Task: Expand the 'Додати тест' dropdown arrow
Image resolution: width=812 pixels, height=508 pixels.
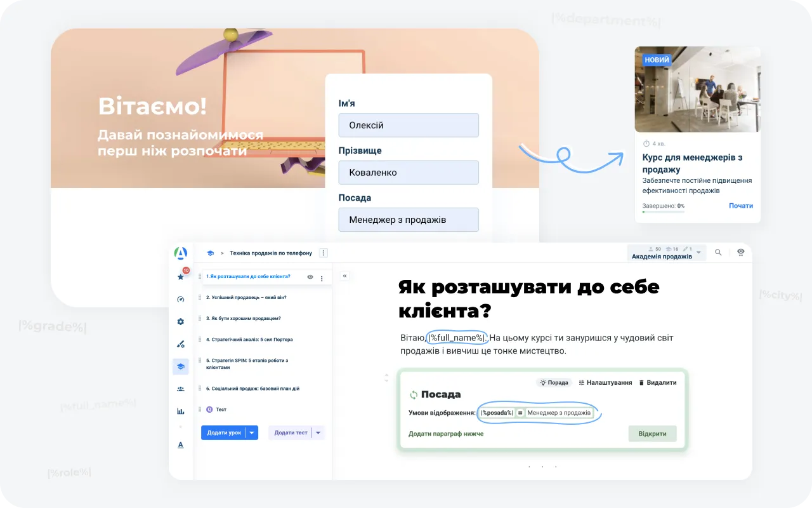Action: coord(317,432)
